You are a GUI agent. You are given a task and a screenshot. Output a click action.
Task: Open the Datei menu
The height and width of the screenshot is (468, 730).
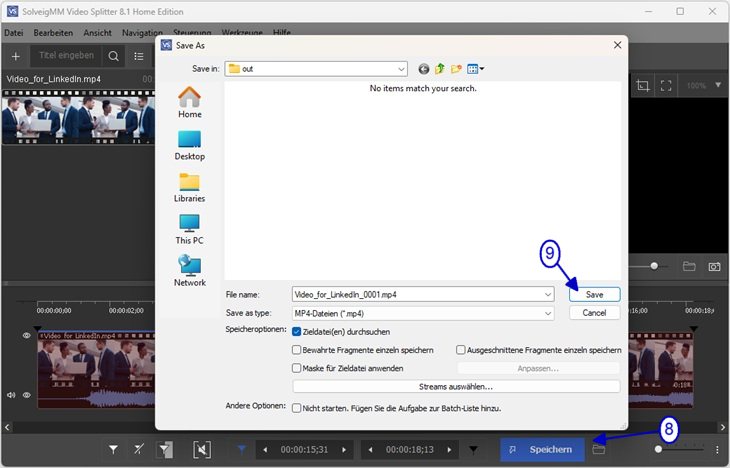click(14, 33)
